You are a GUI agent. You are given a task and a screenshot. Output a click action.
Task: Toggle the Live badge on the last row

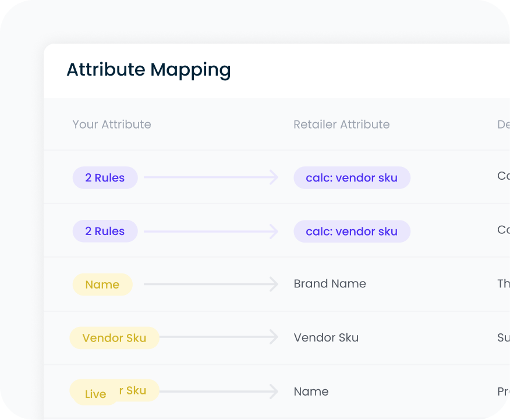94,393
